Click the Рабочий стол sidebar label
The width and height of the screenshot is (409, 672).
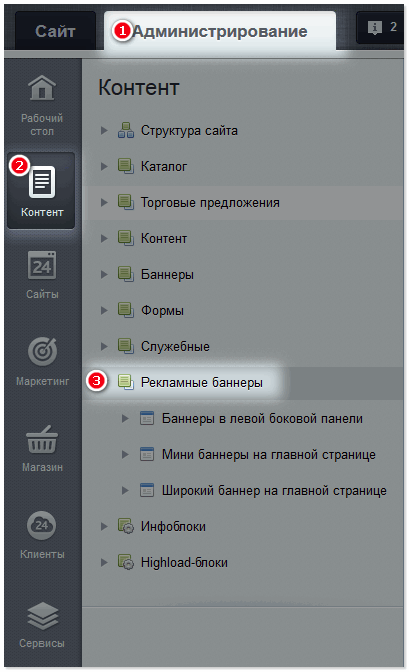tap(42, 125)
